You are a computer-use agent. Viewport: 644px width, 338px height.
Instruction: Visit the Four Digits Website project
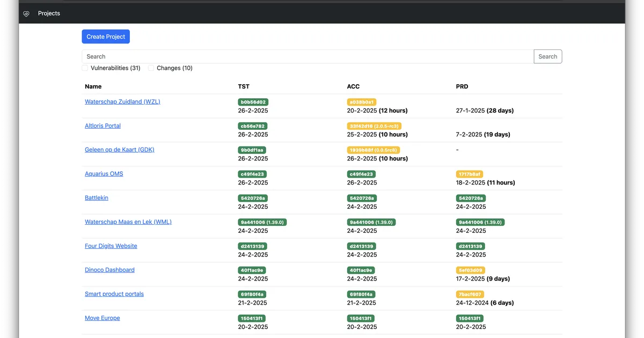[x=111, y=246]
